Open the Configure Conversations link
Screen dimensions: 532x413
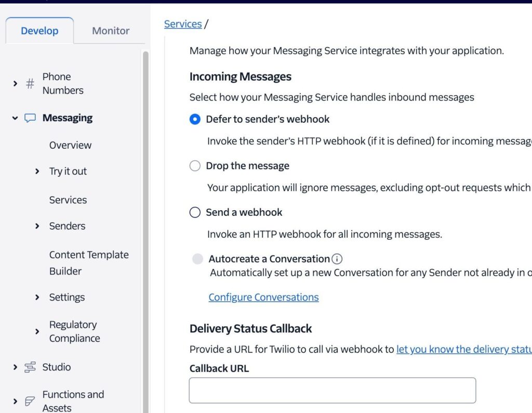tap(263, 298)
